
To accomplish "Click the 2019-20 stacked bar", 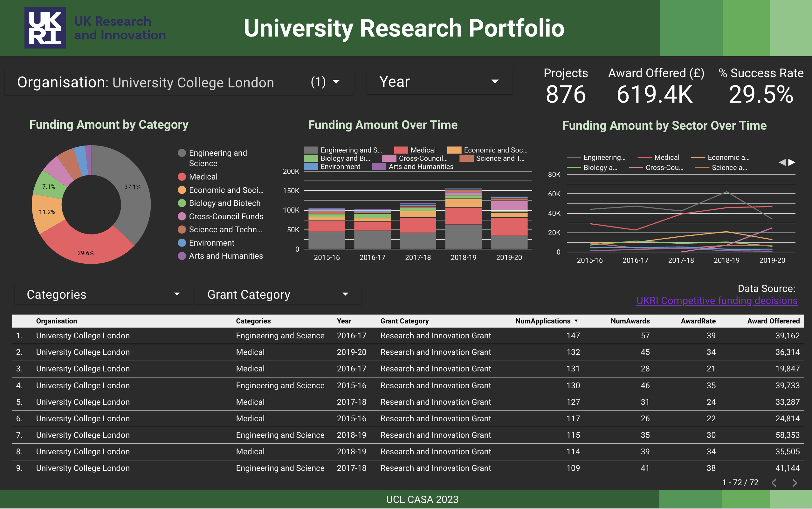I will coord(509,223).
